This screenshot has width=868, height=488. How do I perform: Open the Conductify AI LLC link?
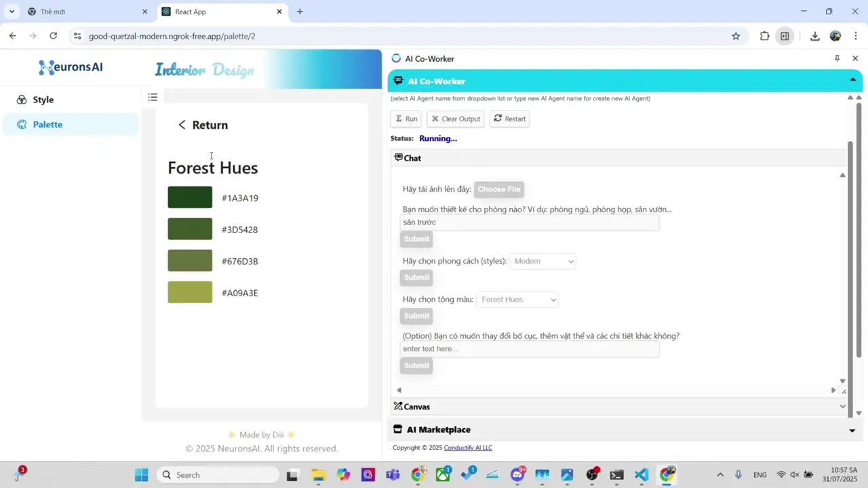pyautogui.click(x=468, y=448)
